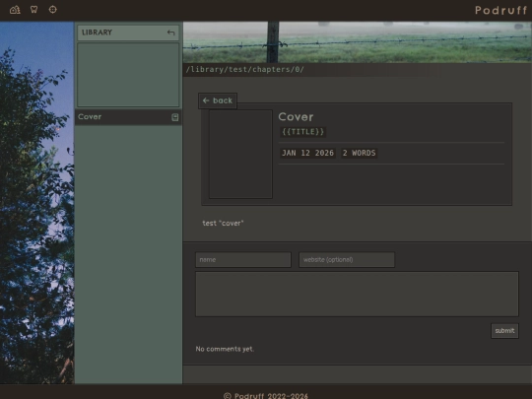Click the /library/test/chapters/0/ path text

click(x=245, y=70)
